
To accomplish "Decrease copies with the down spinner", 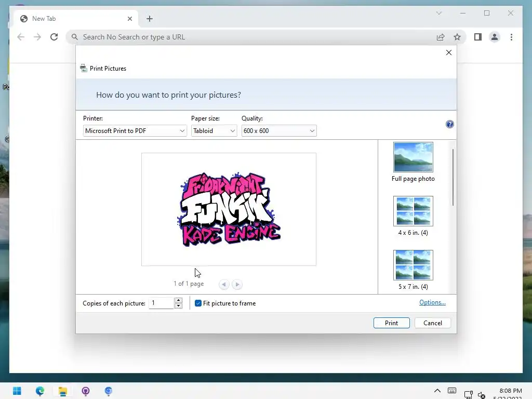I will [179, 305].
